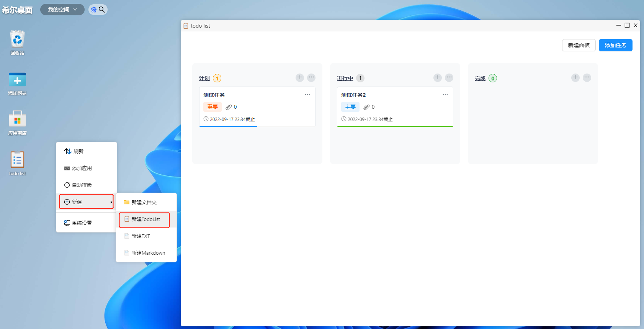Click the 希尔桌面 logo text
The height and width of the screenshot is (329, 644).
point(17,10)
